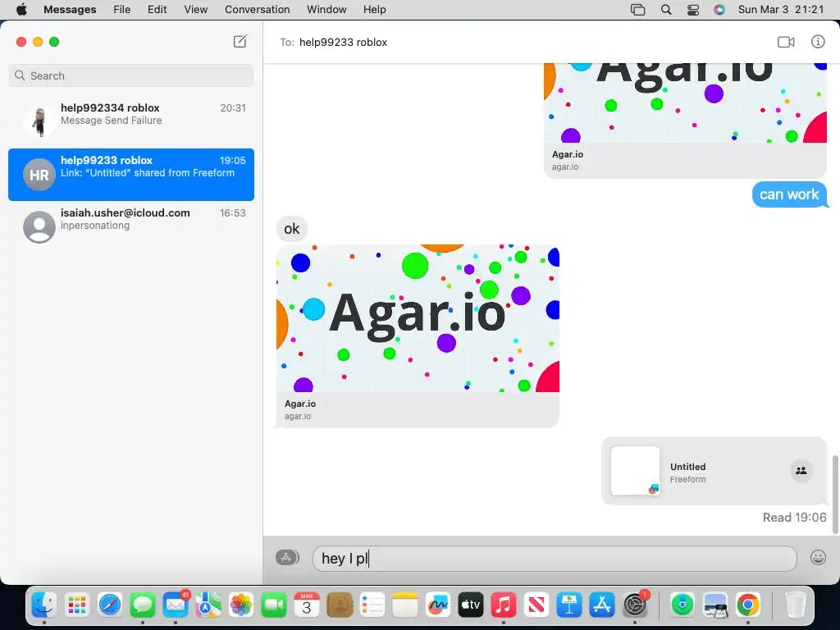
Task: Open the Help menu
Action: [x=374, y=10]
